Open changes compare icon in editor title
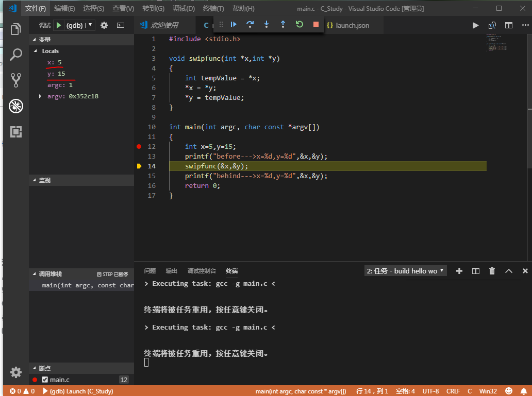The height and width of the screenshot is (396, 532). 492,25
